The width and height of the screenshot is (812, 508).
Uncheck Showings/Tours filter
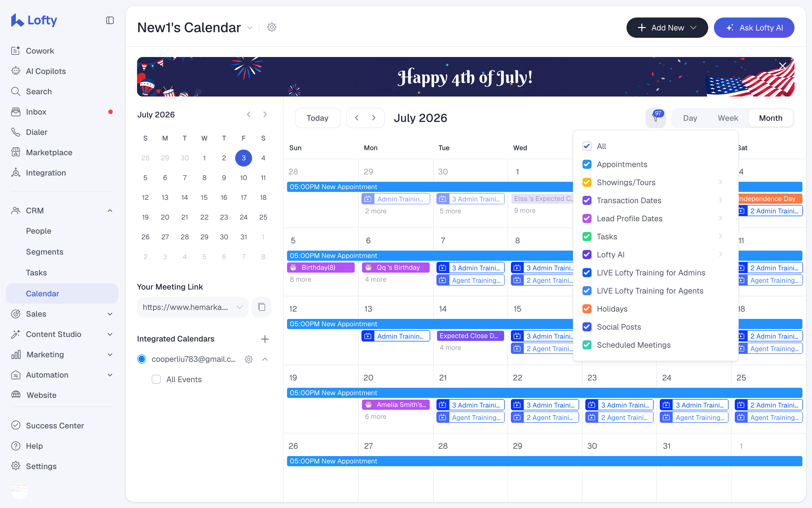tap(587, 182)
